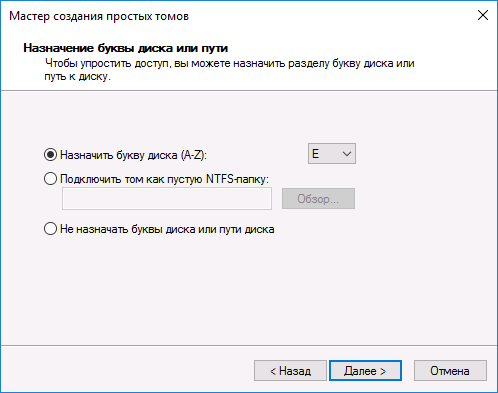
Task: Click the label text "Назначить букву диска (A-Z):"
Action: [x=133, y=155]
